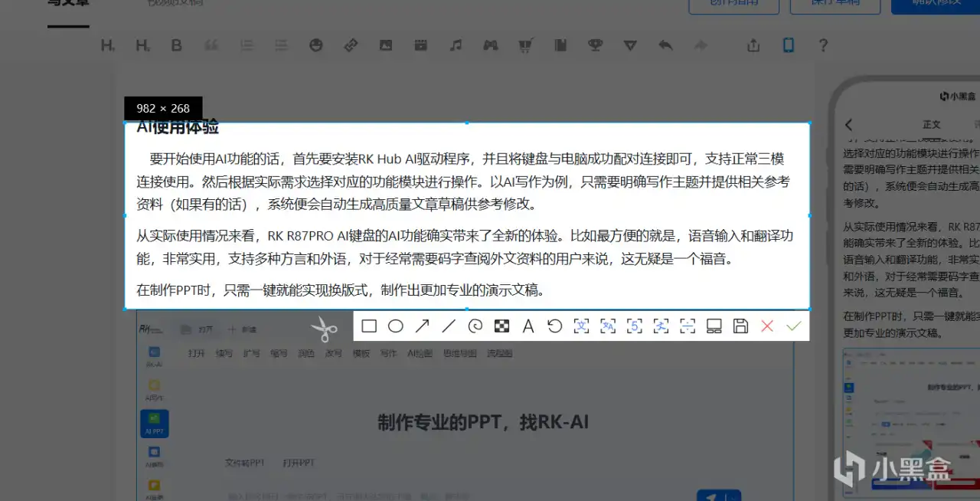This screenshot has height=501, width=980.
Task: Select the freehand spiral pen tool
Action: point(475,326)
